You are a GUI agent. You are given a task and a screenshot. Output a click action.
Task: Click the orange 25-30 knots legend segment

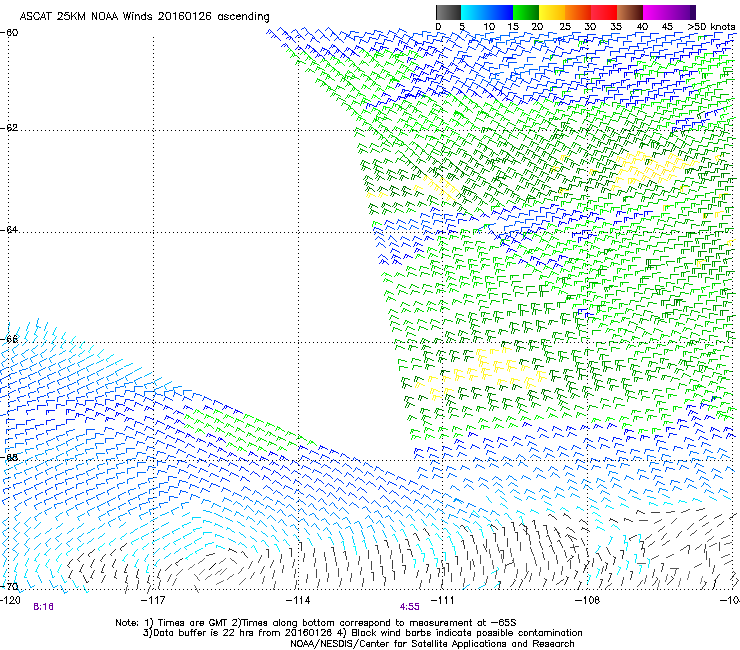578,12
